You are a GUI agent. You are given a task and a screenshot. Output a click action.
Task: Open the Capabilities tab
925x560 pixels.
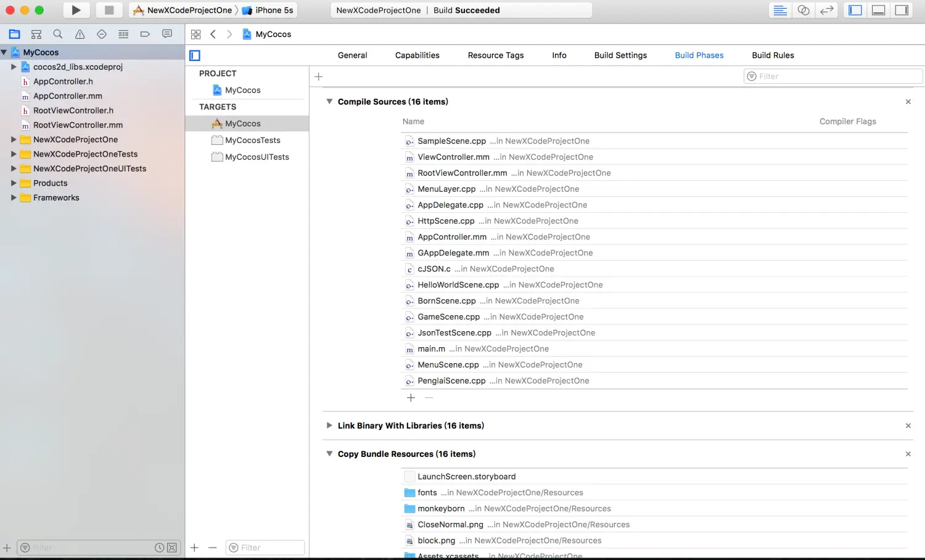(x=417, y=56)
